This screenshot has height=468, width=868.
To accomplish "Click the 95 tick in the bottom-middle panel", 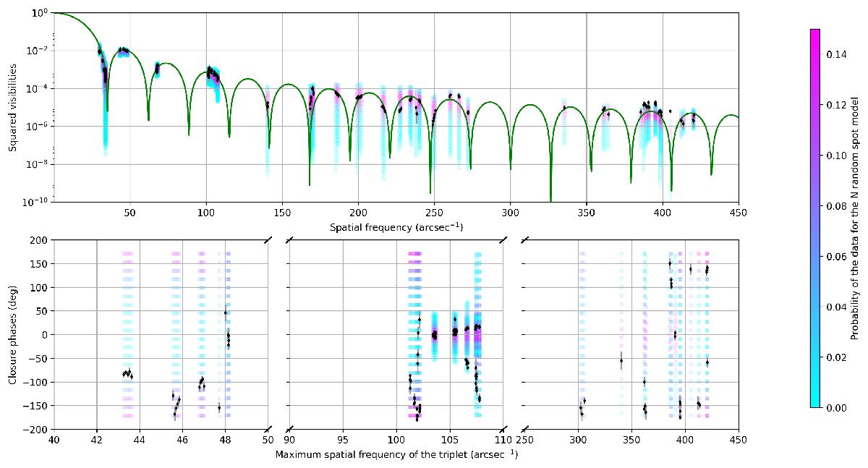I will coord(343,440).
